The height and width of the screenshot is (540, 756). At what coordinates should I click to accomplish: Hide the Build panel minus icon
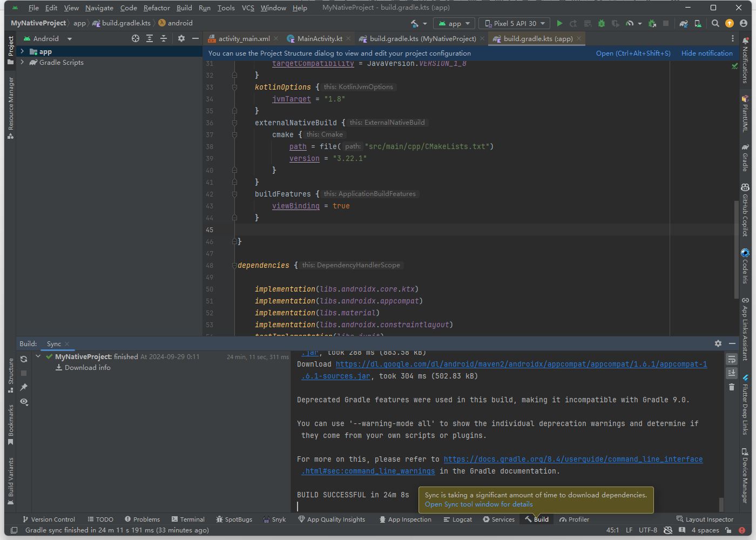[732, 343]
